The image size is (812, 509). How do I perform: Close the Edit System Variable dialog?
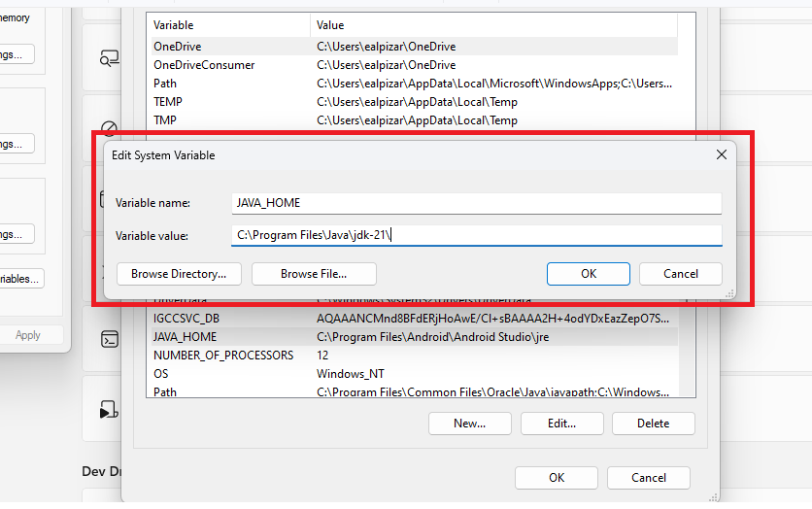[x=721, y=154]
